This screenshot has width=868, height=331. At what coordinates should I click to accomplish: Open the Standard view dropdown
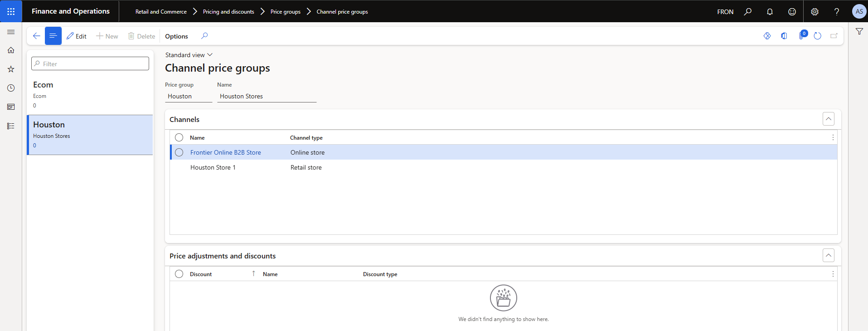coord(189,55)
